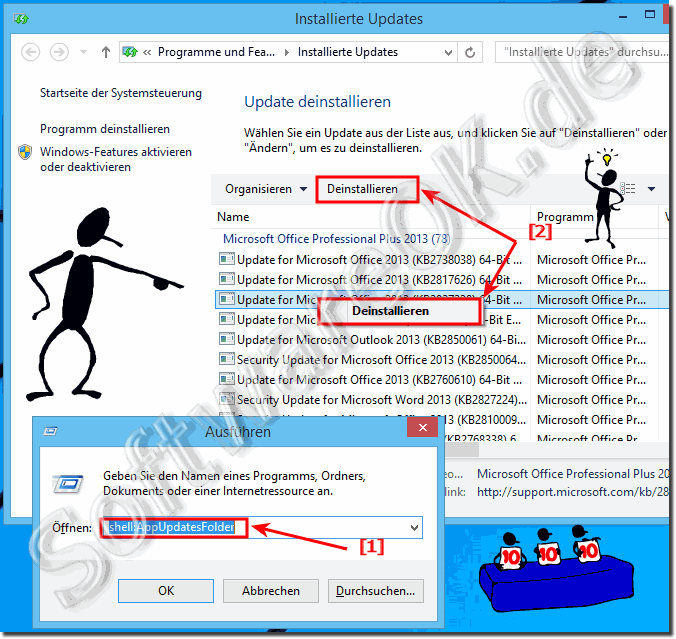Screen dimensions: 676x639
Task: Maximize the Installierte Updates window
Action: 650,15
